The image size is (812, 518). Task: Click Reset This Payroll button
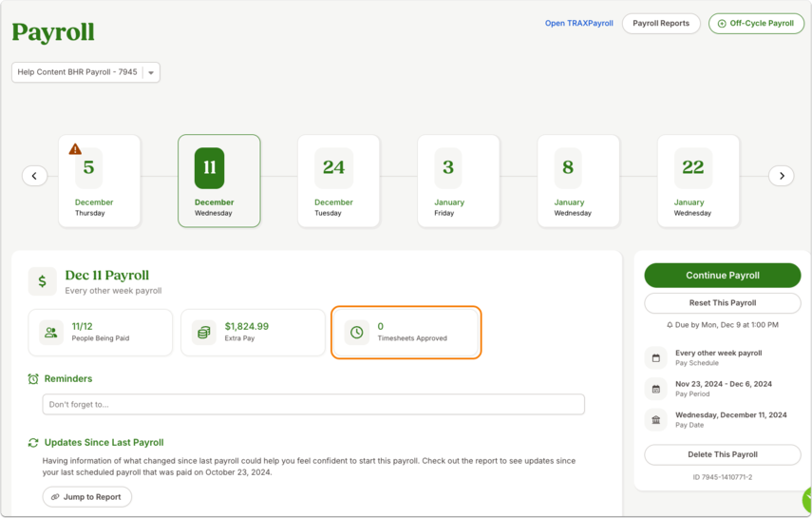[723, 303]
